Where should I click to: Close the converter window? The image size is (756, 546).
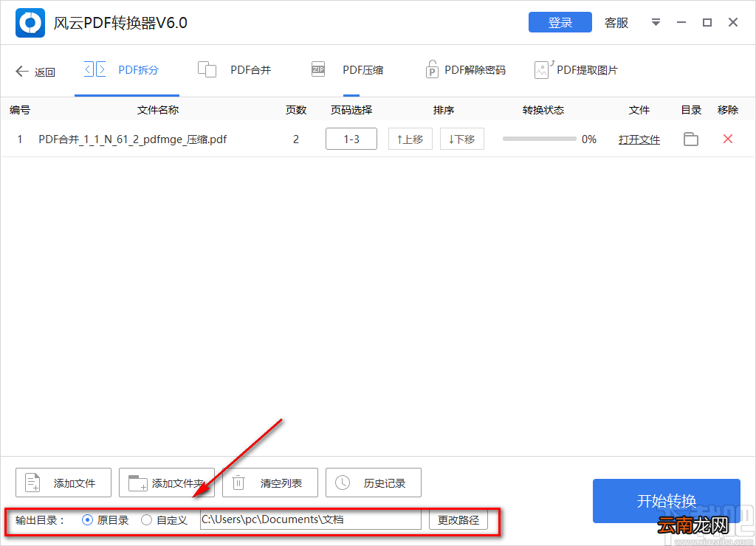coord(733,22)
